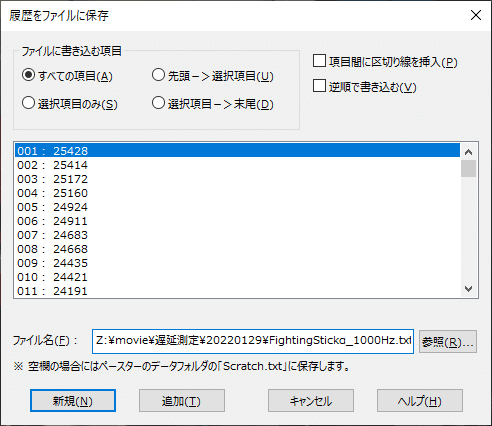Select history row 009 : 24435

[x=237, y=263]
